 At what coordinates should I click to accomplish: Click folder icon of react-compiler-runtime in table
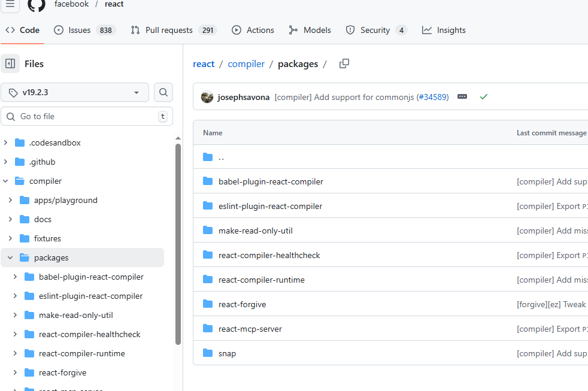tap(208, 280)
